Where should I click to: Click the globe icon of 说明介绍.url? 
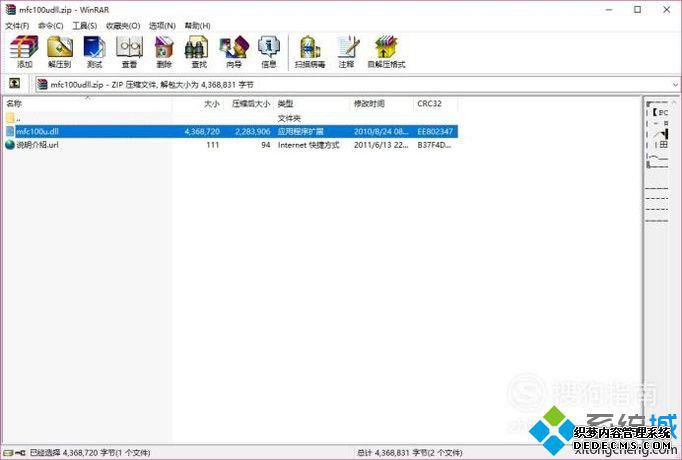coord(10,145)
